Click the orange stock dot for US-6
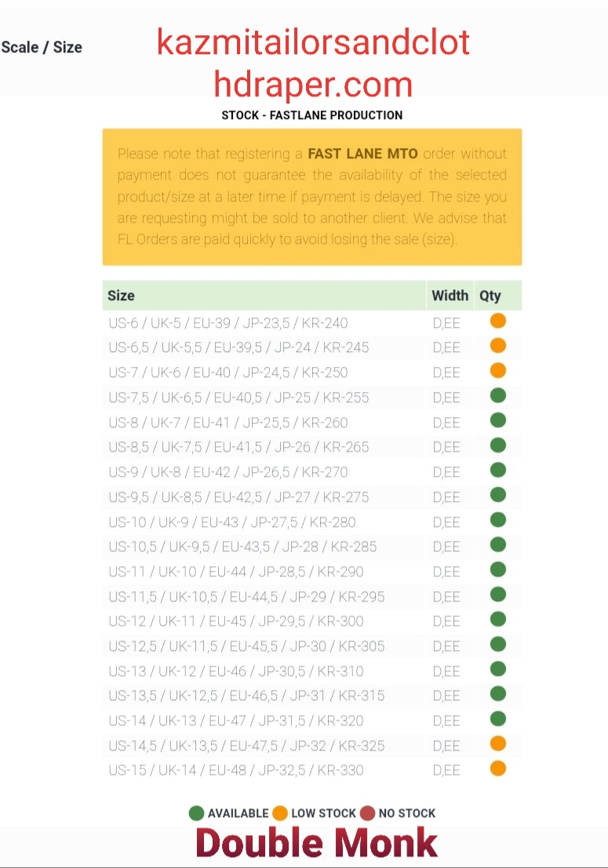This screenshot has height=868, width=608. (x=497, y=321)
